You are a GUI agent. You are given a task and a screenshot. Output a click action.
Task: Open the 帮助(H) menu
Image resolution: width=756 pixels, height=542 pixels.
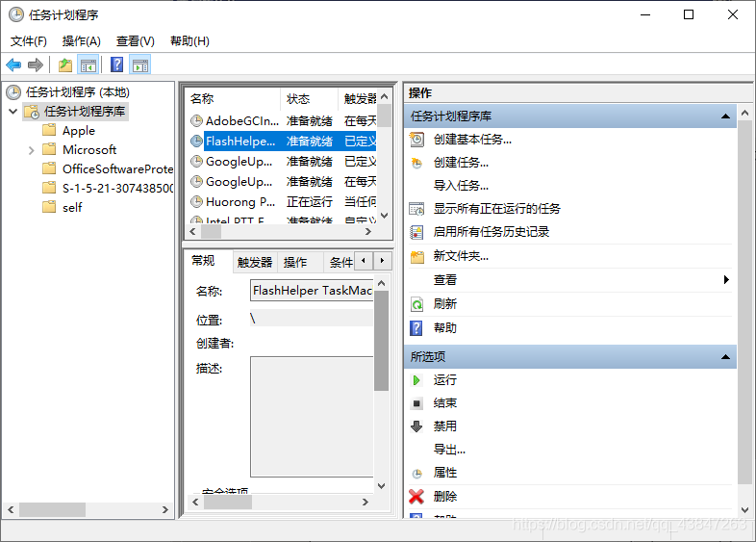pos(190,41)
